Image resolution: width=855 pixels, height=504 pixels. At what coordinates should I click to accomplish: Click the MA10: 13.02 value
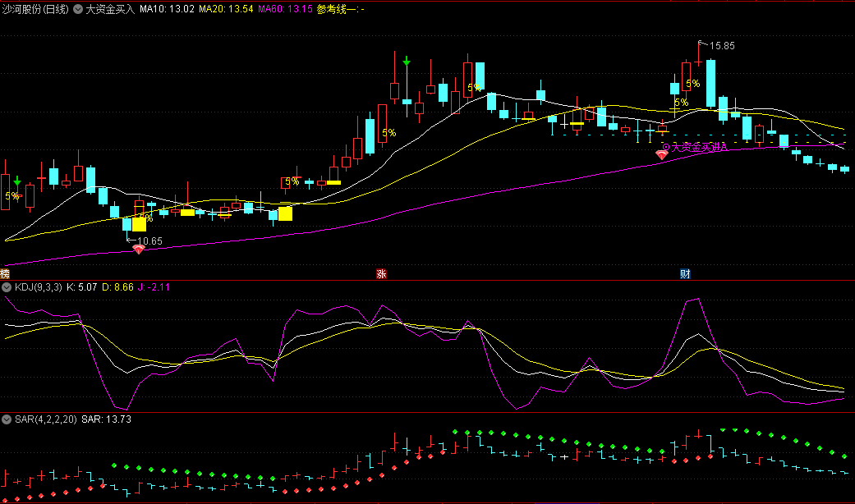167,9
